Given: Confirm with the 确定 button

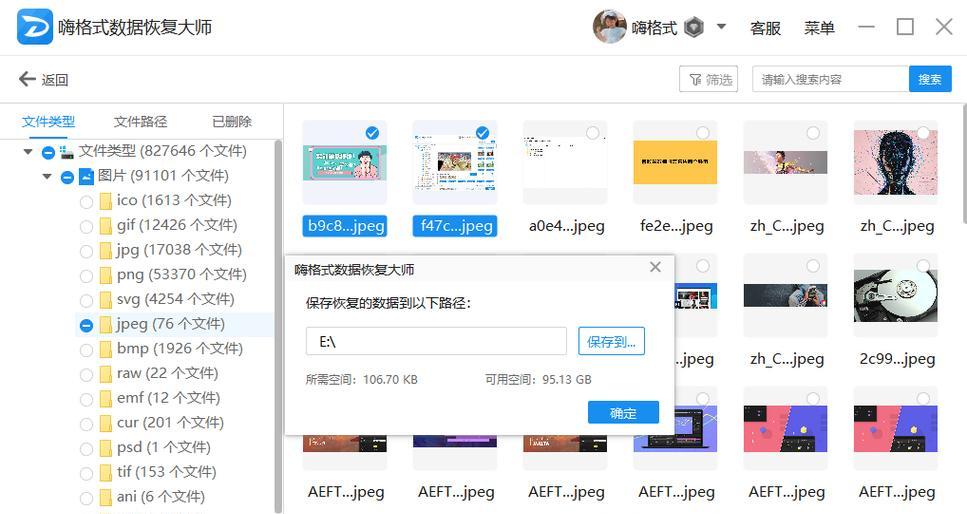Looking at the screenshot, I should click(623, 413).
